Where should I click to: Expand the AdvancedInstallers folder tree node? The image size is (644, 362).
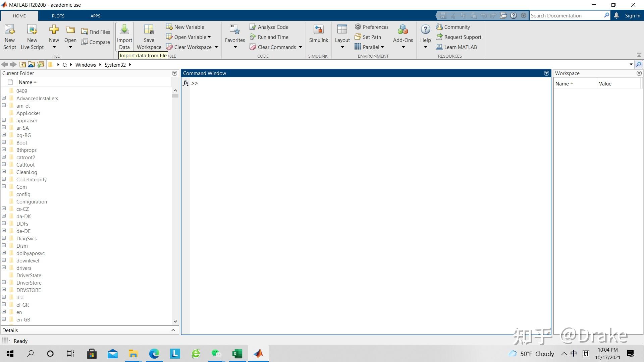[4, 98]
